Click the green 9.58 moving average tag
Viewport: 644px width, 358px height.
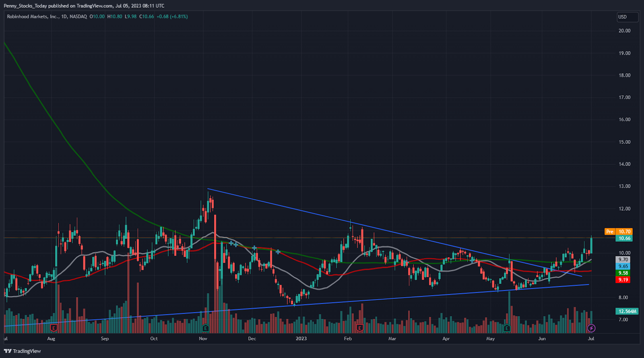(x=623, y=273)
